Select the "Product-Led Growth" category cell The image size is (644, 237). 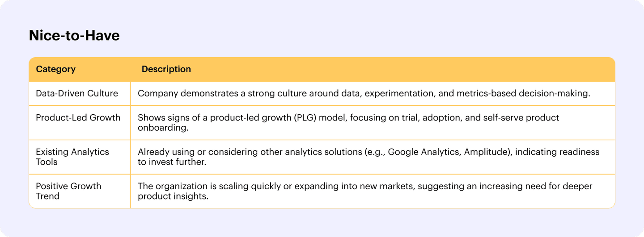78,118
